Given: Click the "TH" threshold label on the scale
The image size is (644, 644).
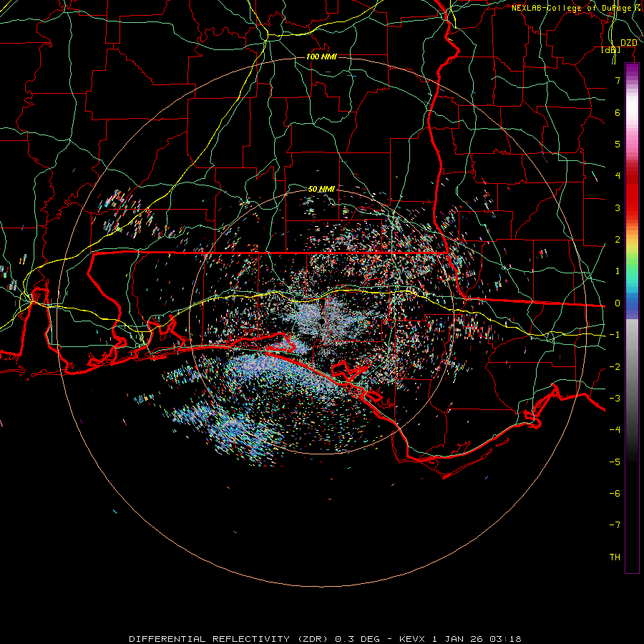Looking at the screenshot, I should tap(615, 557).
